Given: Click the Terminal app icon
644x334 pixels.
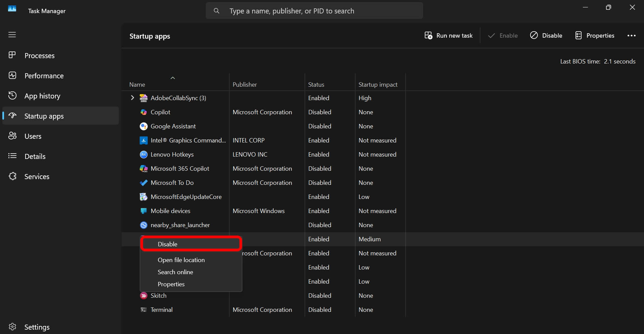Looking at the screenshot, I should pyautogui.click(x=143, y=309).
